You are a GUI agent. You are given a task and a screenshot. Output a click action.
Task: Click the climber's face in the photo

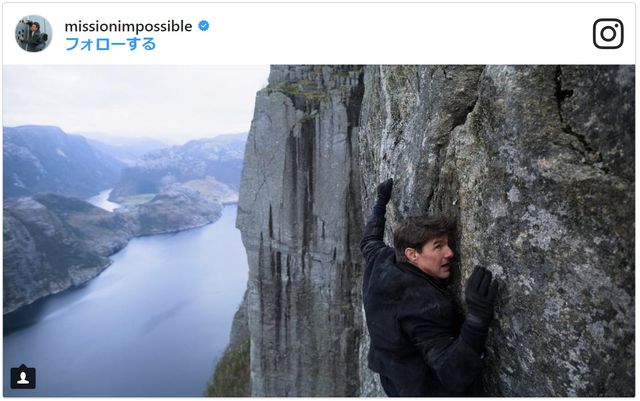(x=433, y=254)
